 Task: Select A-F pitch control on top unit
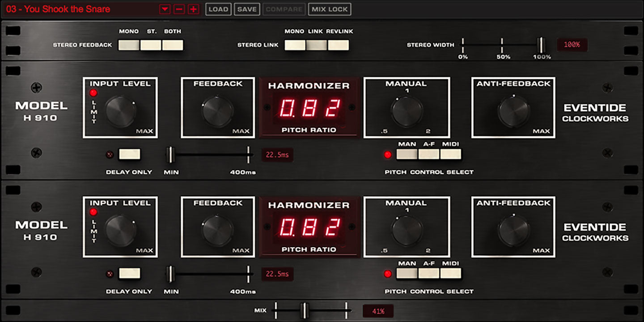(x=429, y=155)
